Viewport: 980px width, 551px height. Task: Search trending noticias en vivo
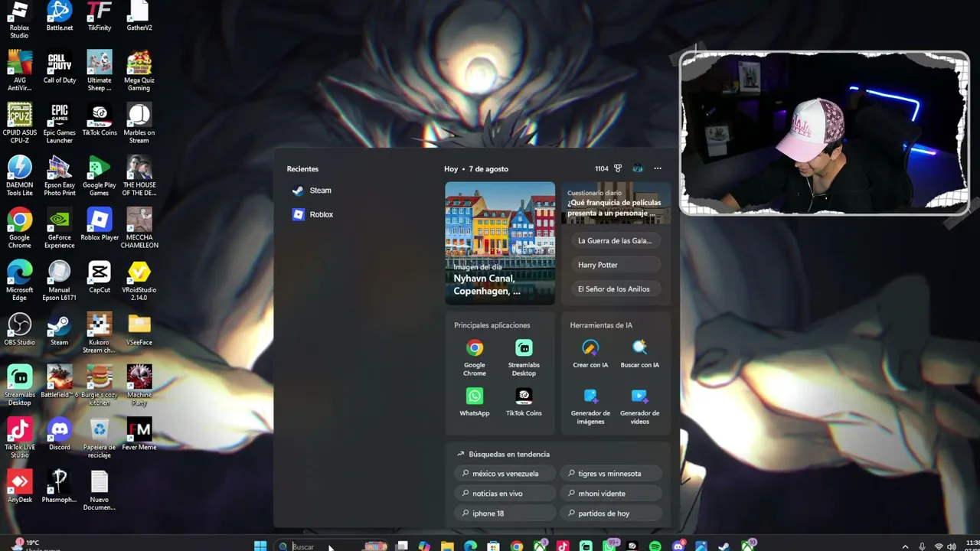coord(505,494)
